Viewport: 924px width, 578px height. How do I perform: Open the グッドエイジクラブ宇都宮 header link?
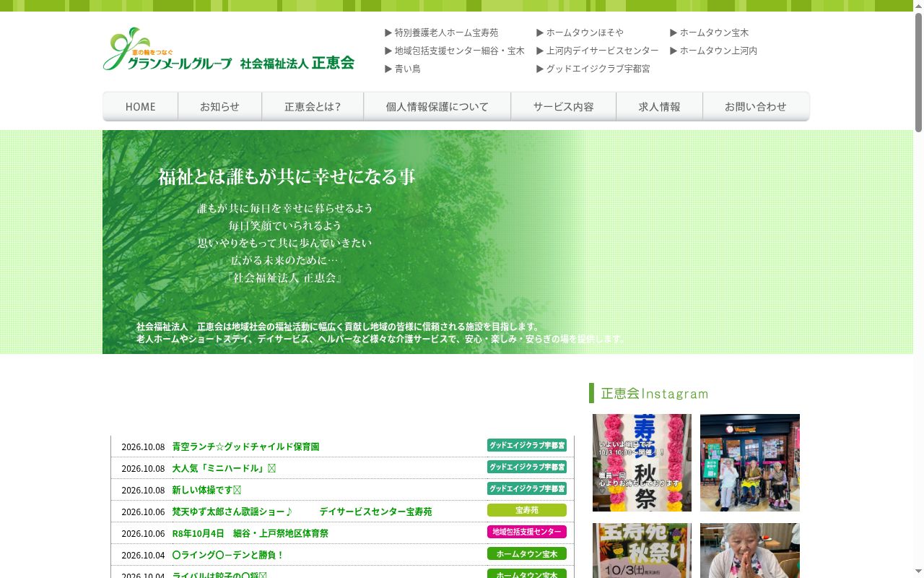tap(593, 69)
